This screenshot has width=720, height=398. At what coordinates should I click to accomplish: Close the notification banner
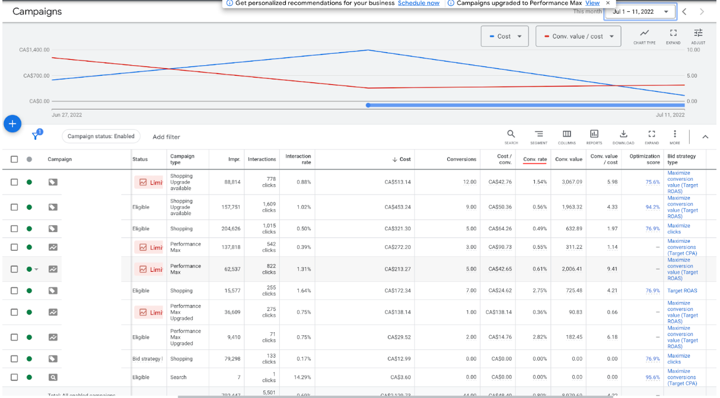[x=608, y=3]
